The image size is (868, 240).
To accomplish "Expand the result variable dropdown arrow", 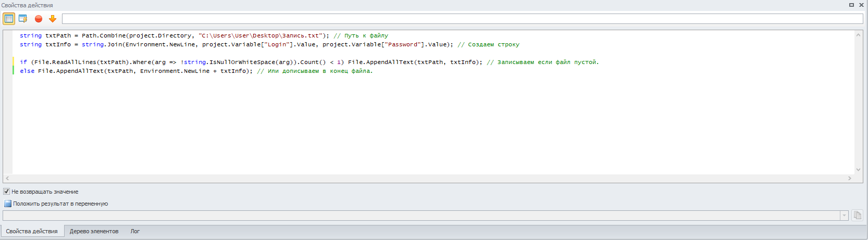I will [844, 216].
